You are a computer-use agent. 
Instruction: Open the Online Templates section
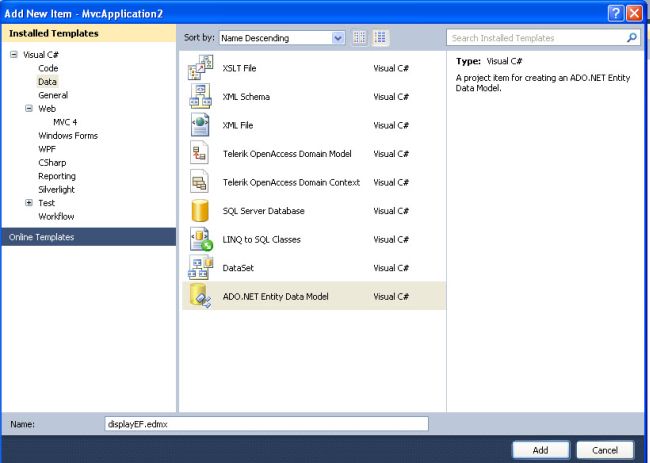tap(89, 237)
